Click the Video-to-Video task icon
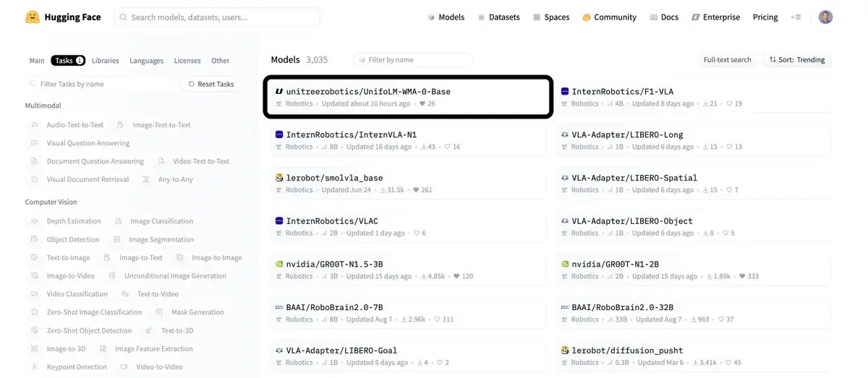The width and height of the screenshot is (868, 378). click(124, 366)
